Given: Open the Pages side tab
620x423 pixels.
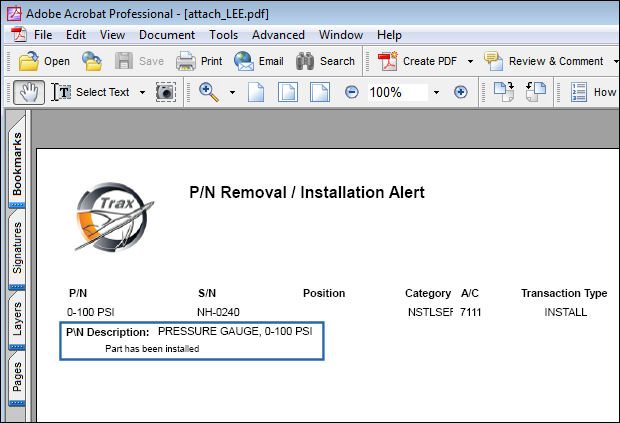Looking at the screenshot, I should coord(17,377).
